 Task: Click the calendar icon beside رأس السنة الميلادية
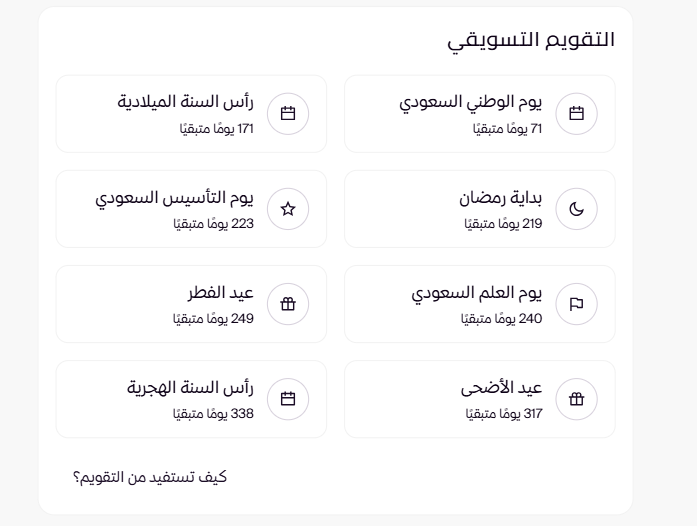(288, 114)
